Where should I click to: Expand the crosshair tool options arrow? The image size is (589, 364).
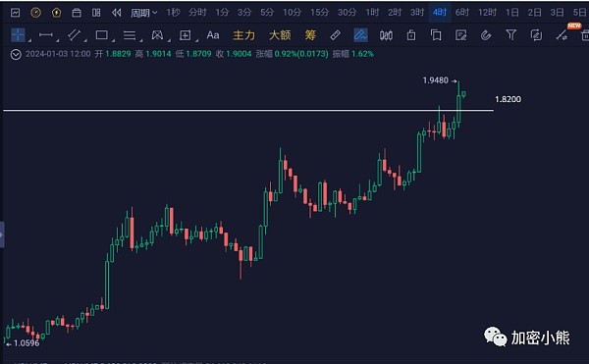pos(29,40)
